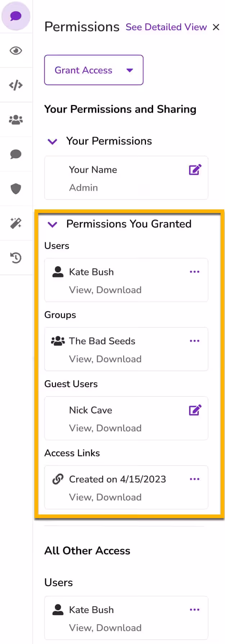
Task: Collapse the Permissions You Granted section
Action: tap(52, 225)
